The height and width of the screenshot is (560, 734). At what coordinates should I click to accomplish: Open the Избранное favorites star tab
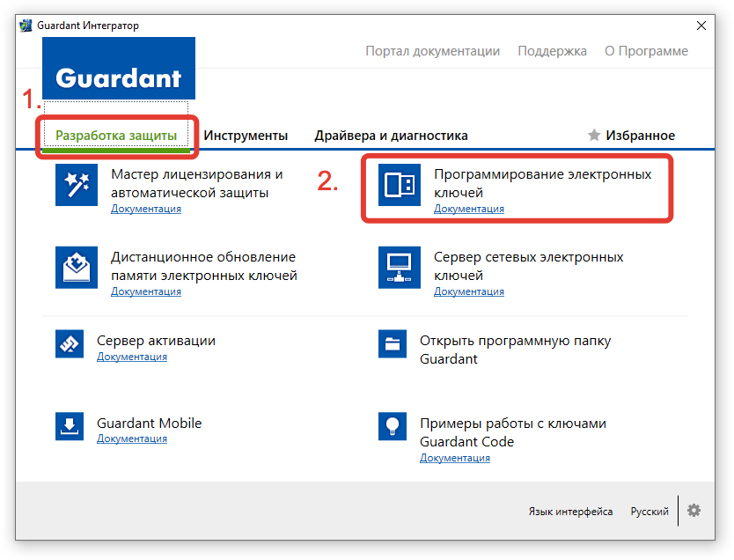point(631,136)
